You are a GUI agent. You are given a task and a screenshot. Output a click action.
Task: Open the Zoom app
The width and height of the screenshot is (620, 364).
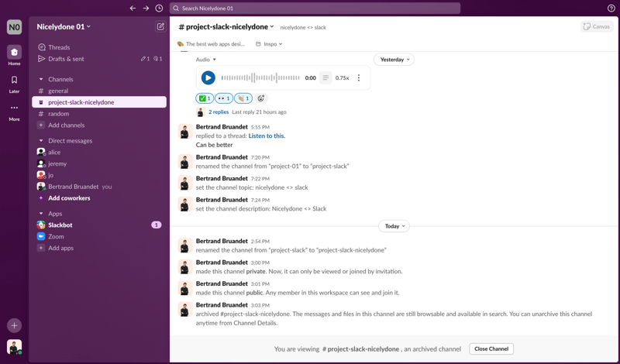99,237
